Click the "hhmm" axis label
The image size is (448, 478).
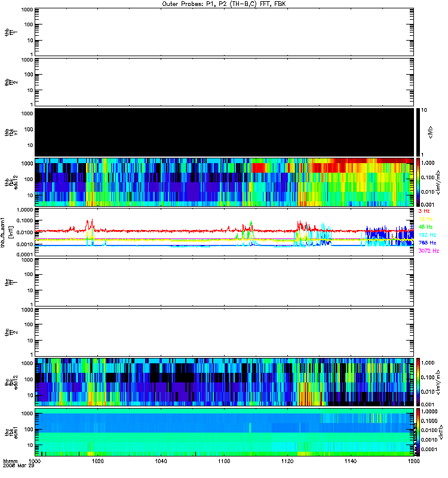(x=10, y=461)
